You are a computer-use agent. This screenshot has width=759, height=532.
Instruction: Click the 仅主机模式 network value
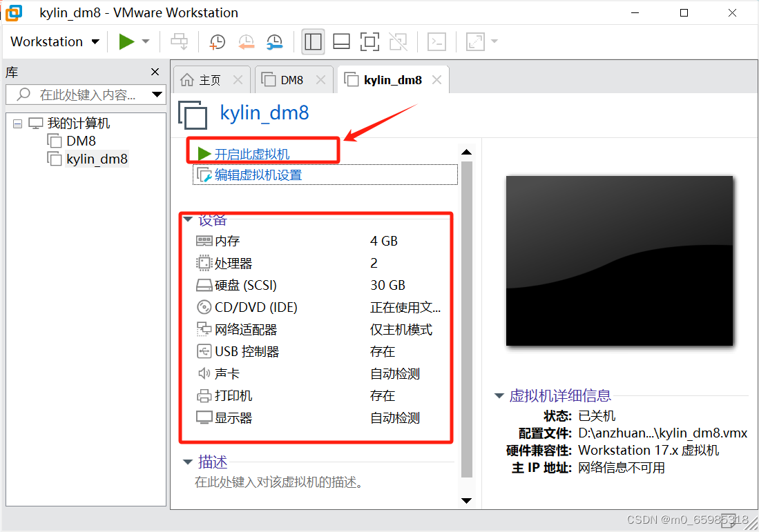click(401, 330)
